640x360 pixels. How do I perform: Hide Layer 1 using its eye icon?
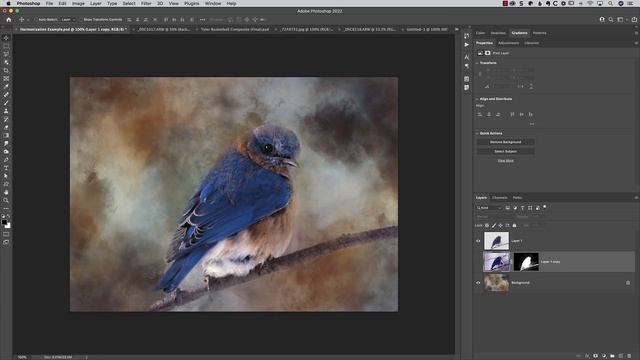[478, 241]
